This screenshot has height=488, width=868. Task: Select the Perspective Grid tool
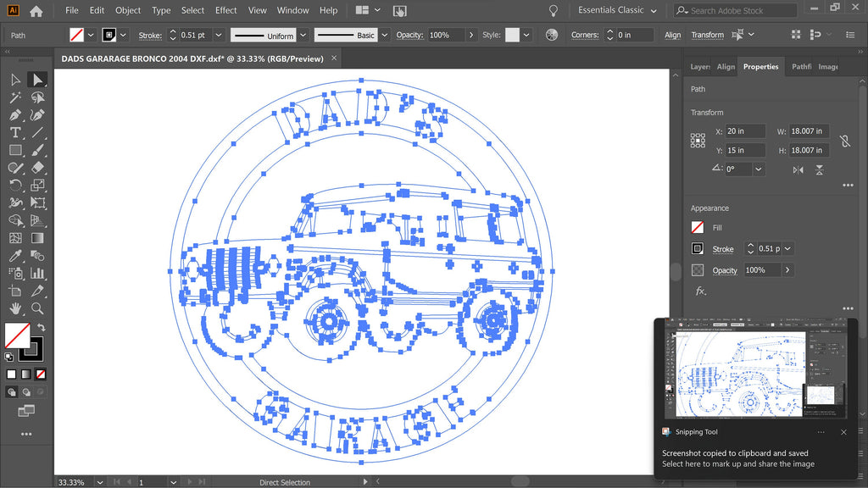37,221
